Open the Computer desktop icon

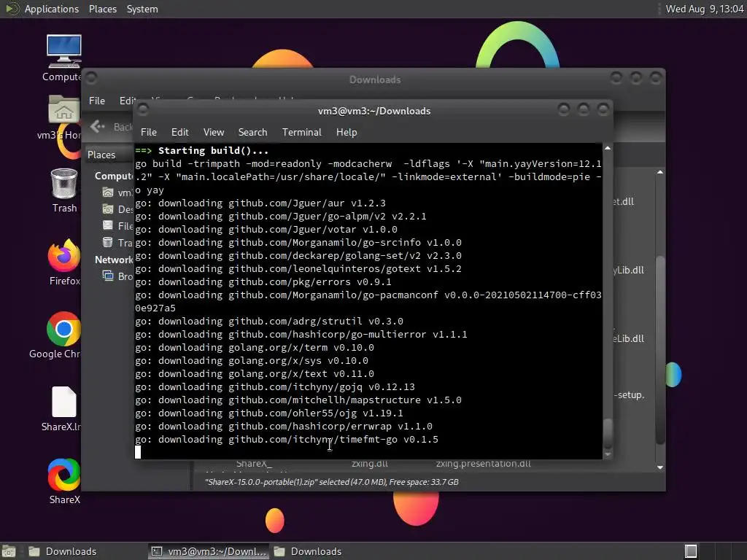point(64,52)
